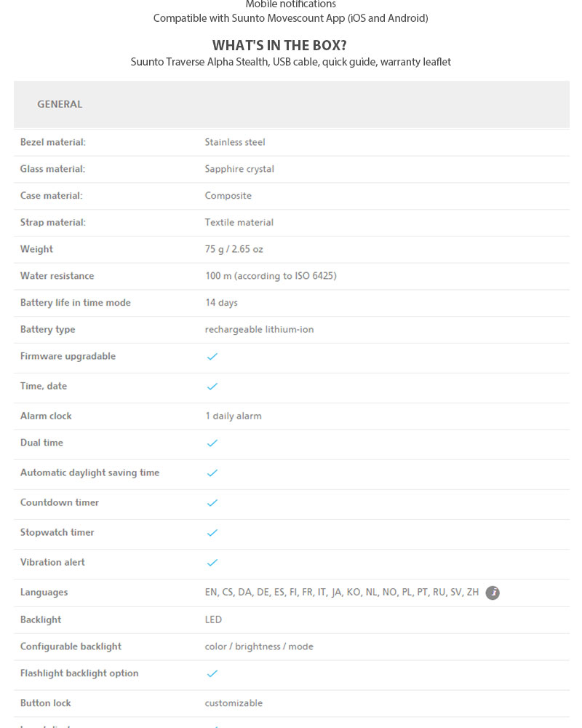582x728 pixels.
Task: Collapse the GENERAL specifications section
Action: coord(60,104)
